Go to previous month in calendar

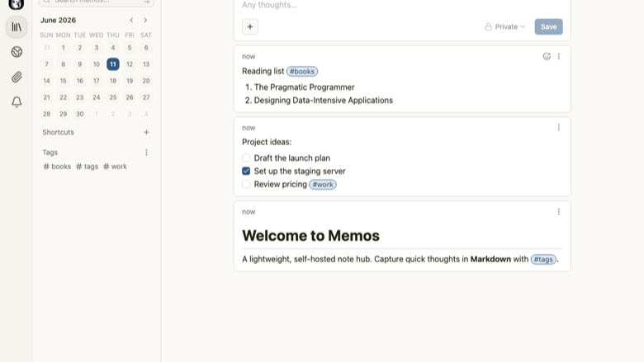(x=131, y=20)
